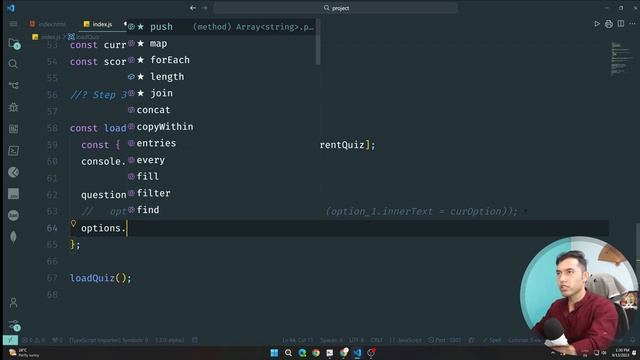Open the Search view in activity bar

(x=13, y=64)
